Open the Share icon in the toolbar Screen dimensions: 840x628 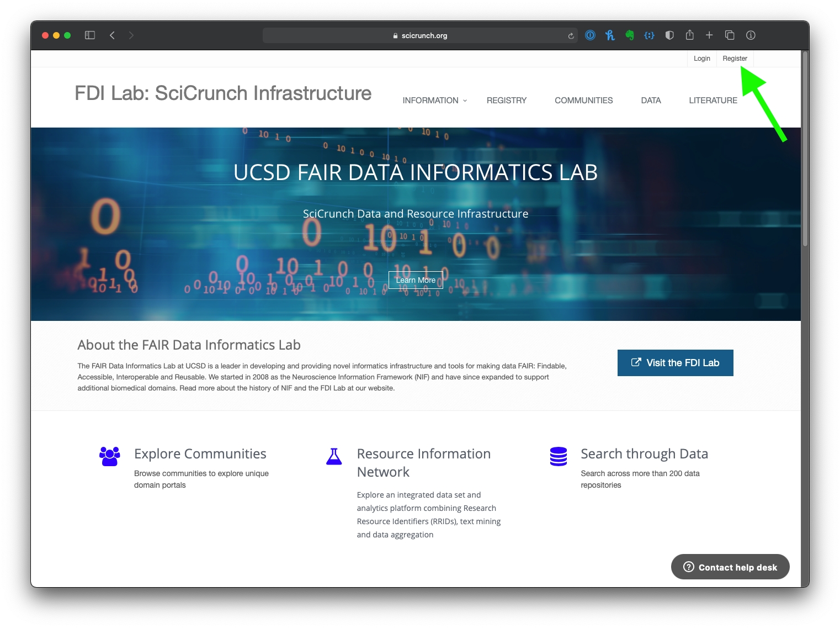(x=689, y=35)
